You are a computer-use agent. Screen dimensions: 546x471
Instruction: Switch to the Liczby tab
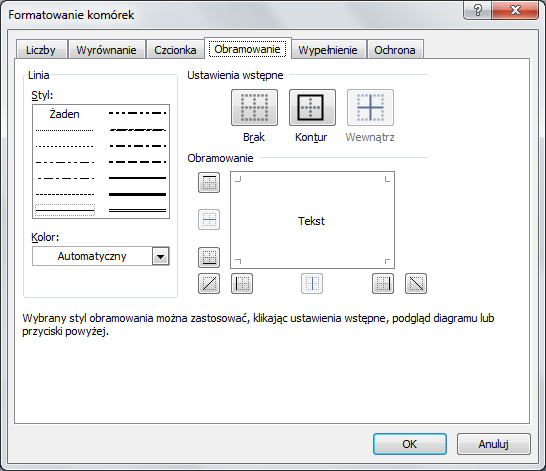coord(41,50)
